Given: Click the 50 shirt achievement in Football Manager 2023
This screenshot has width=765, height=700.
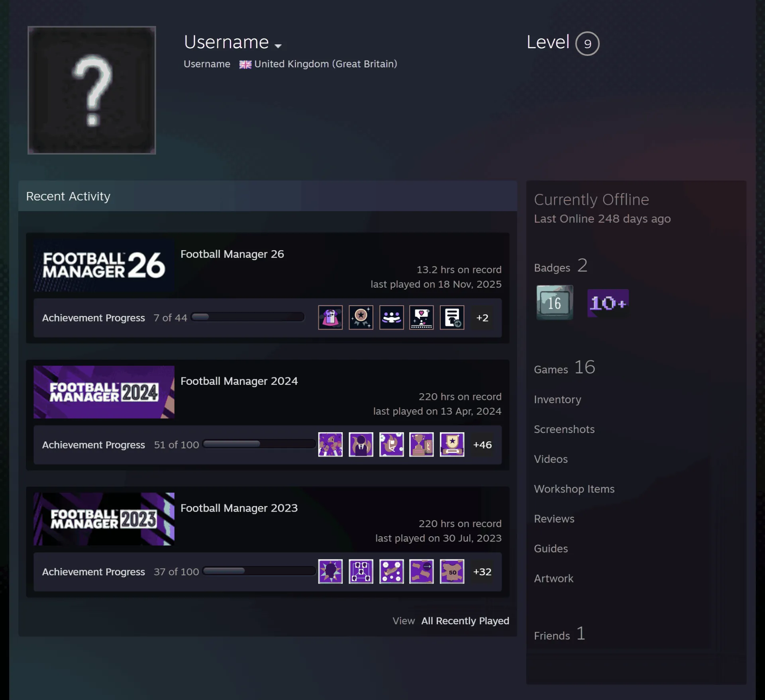Looking at the screenshot, I should [452, 571].
